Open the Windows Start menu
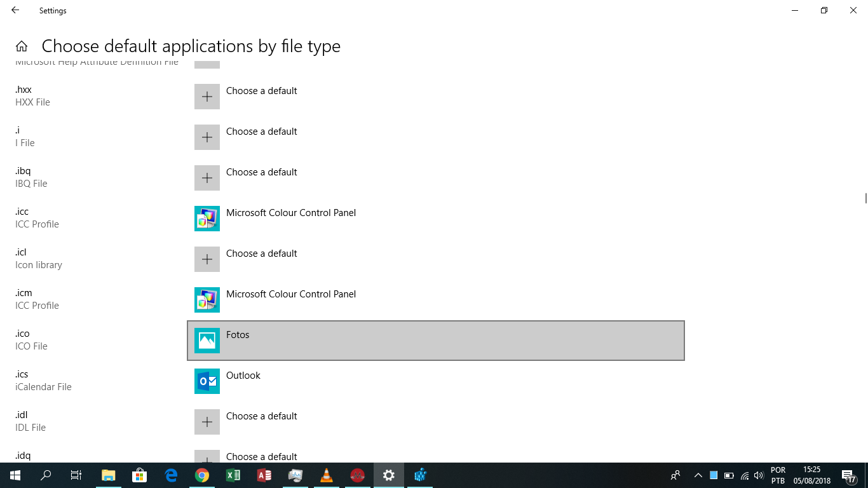Screen dimensions: 868x488 (x=15, y=475)
